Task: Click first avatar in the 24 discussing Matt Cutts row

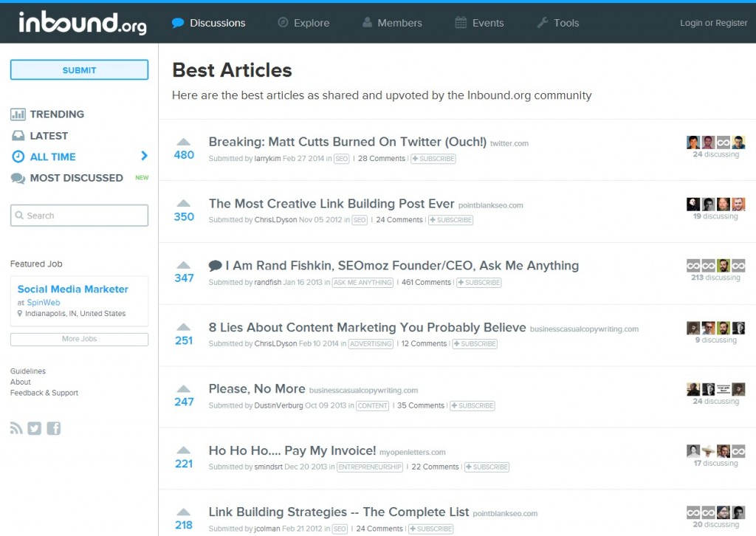Action: click(x=693, y=142)
